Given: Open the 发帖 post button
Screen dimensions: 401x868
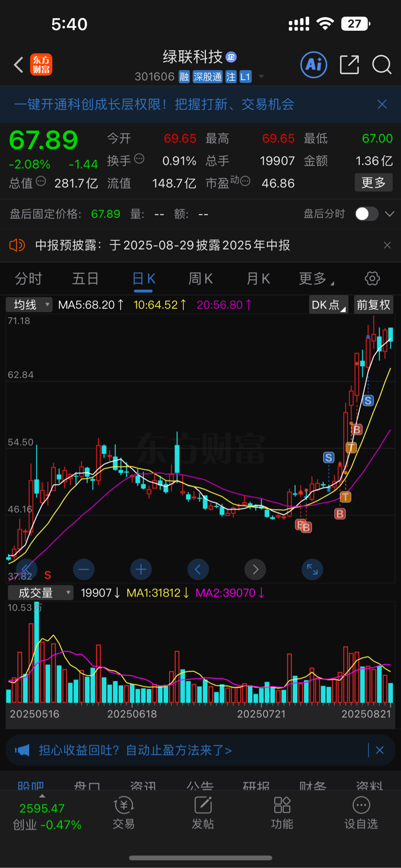Looking at the screenshot, I should coord(203,813).
